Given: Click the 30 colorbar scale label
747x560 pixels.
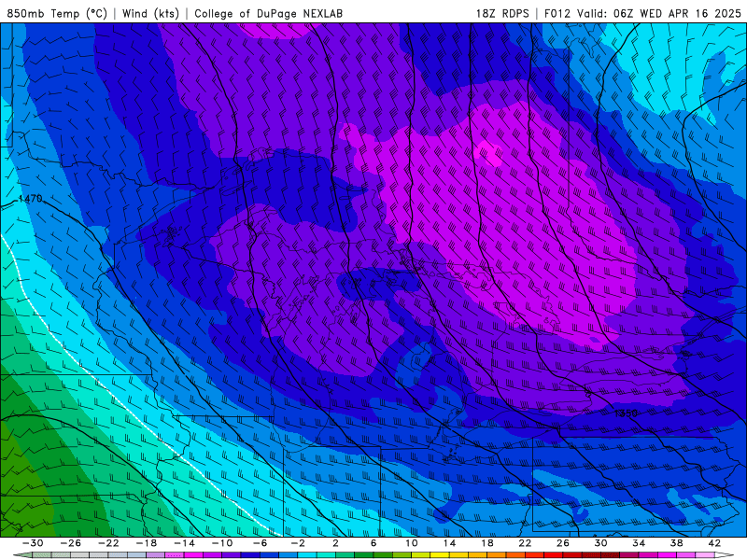Looking at the screenshot, I should [600, 543].
